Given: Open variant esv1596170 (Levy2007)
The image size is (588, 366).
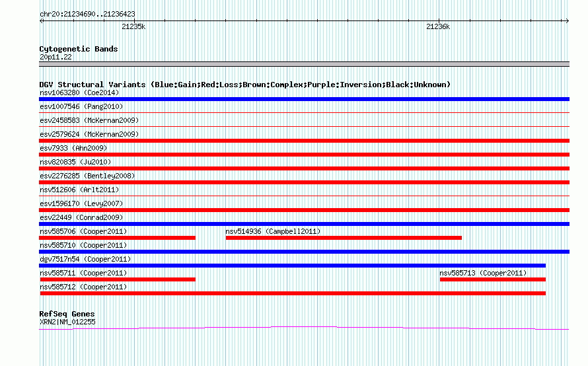Looking at the screenshot, I should pyautogui.click(x=81, y=203).
